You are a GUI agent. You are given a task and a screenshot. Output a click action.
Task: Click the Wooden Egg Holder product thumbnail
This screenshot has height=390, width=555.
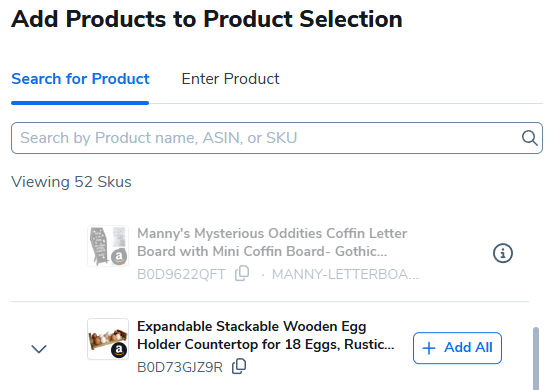108,339
